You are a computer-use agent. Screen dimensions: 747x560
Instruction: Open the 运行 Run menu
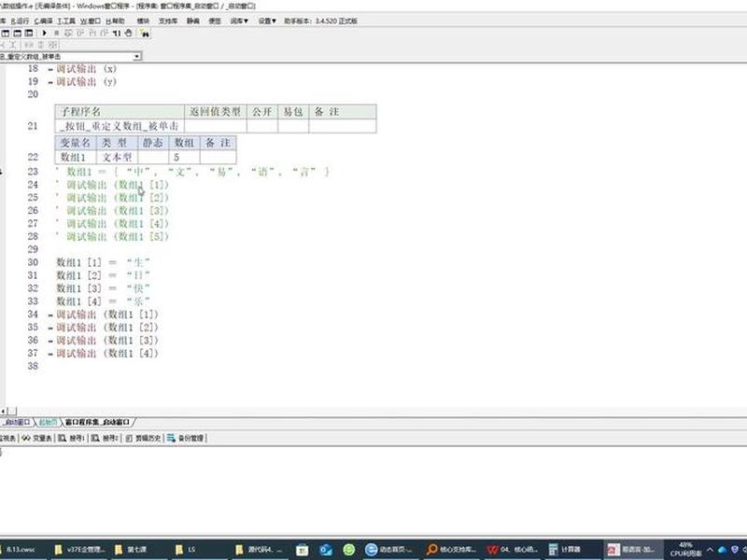(20, 21)
